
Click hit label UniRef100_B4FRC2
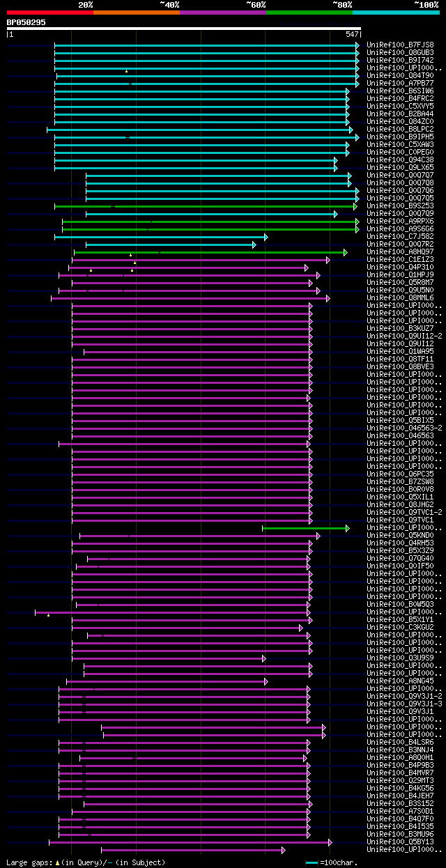[x=400, y=98]
